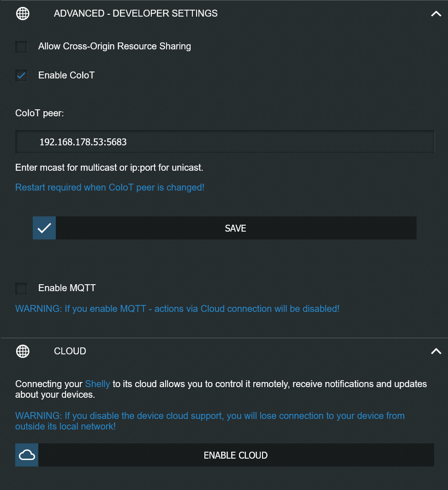Tick the Allow Cross-Origin Resource Sharing checkbox
448x490 pixels.
coord(21,47)
